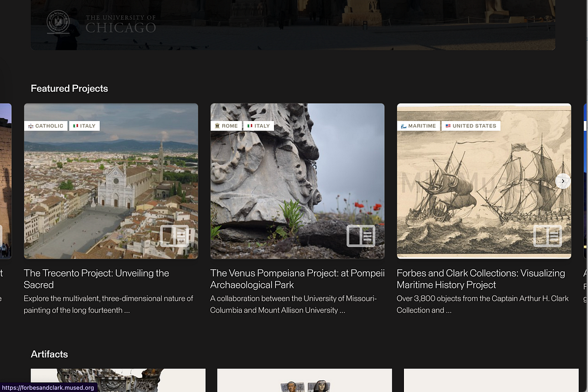Open the book icon on Trecento Project image
This screenshot has height=392, width=588.
click(x=175, y=236)
